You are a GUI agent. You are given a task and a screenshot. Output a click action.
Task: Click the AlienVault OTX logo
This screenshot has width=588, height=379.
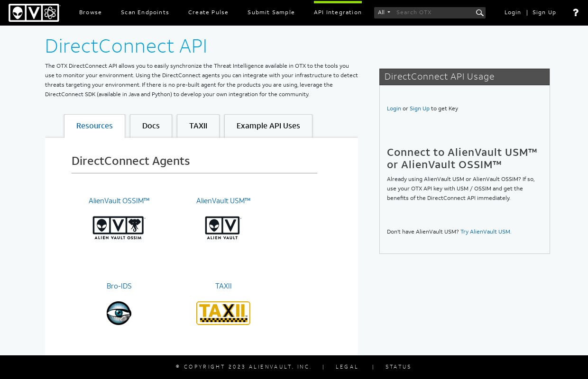coord(34,13)
